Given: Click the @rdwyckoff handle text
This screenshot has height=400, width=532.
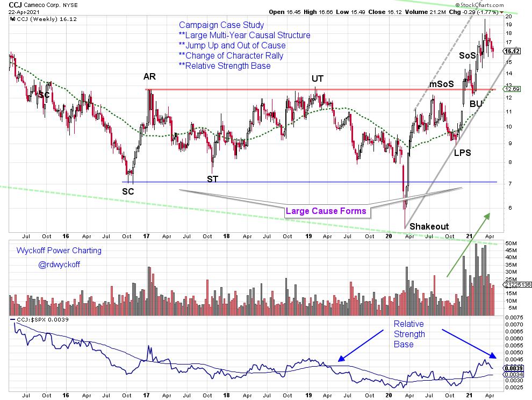Looking at the screenshot, I should (x=60, y=264).
